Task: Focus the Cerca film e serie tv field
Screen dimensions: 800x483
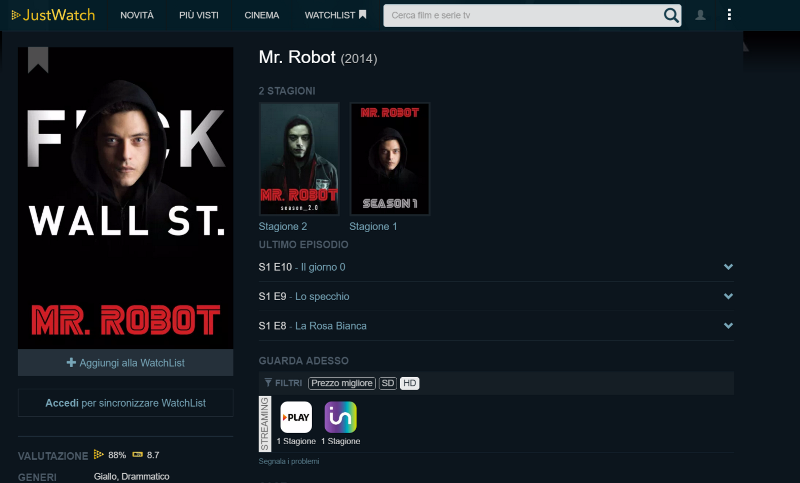Action: [523, 15]
